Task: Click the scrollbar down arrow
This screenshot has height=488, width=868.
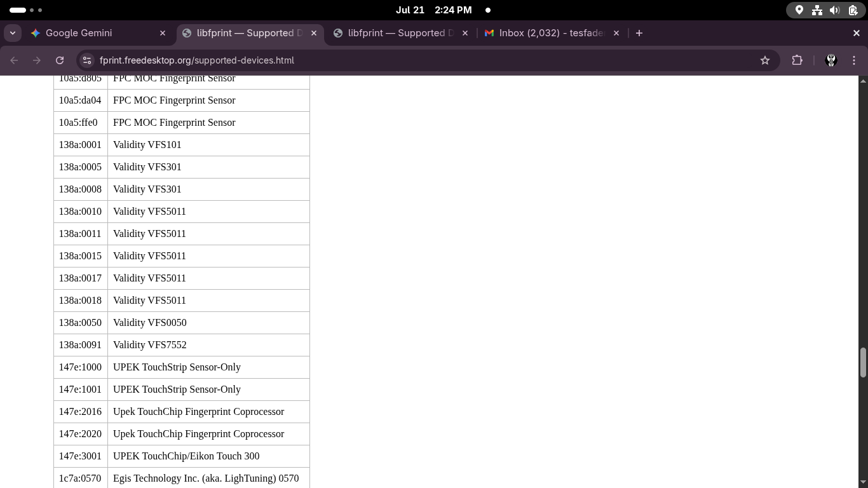Action: [863, 483]
